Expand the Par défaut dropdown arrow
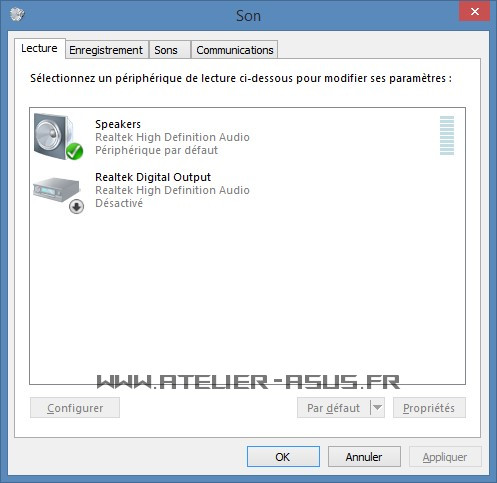Screen dimensions: 497x483 [377, 407]
